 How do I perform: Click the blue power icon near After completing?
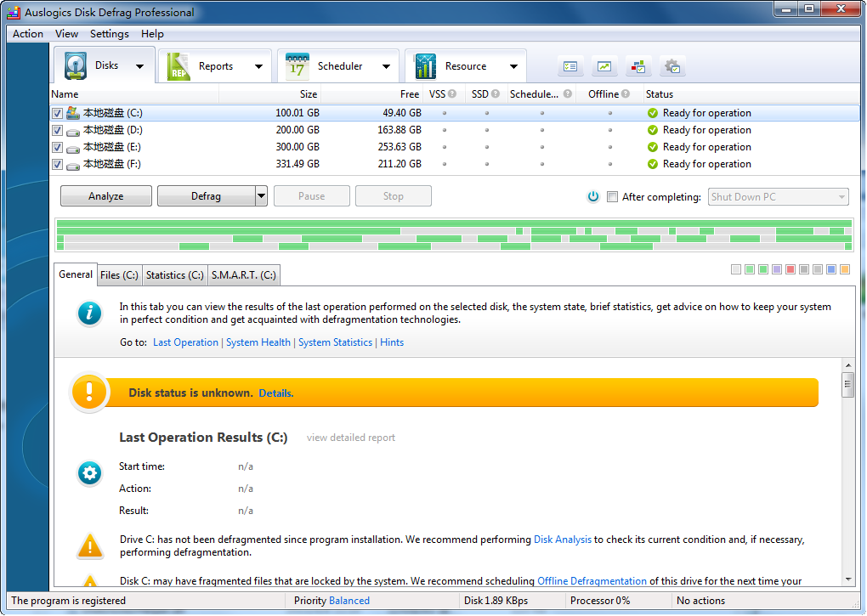pyautogui.click(x=593, y=196)
